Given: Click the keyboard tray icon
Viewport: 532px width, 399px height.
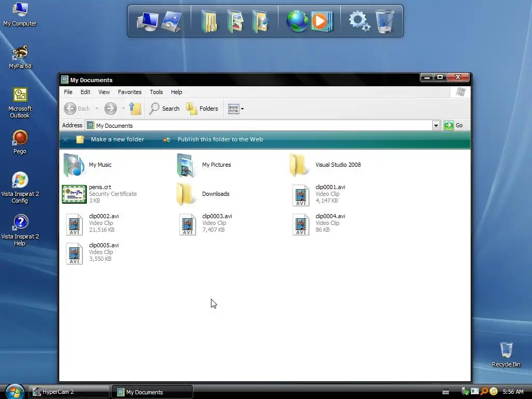Looking at the screenshot, I should click(x=446, y=392).
